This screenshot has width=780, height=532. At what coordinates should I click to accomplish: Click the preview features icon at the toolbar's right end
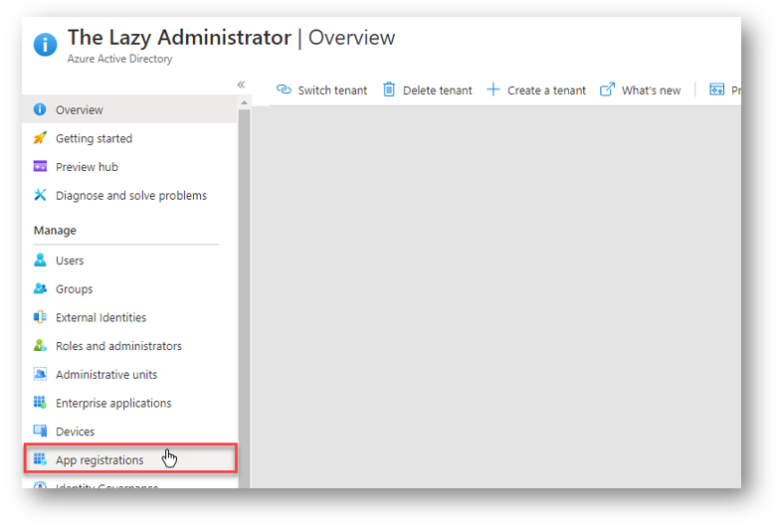(716, 89)
